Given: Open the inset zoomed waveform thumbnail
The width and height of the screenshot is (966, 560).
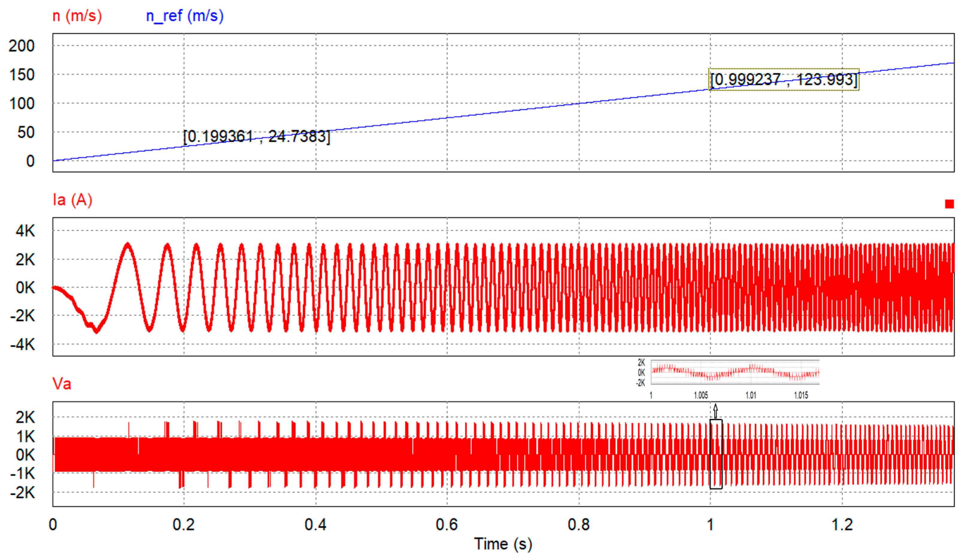Looking at the screenshot, I should point(735,371).
